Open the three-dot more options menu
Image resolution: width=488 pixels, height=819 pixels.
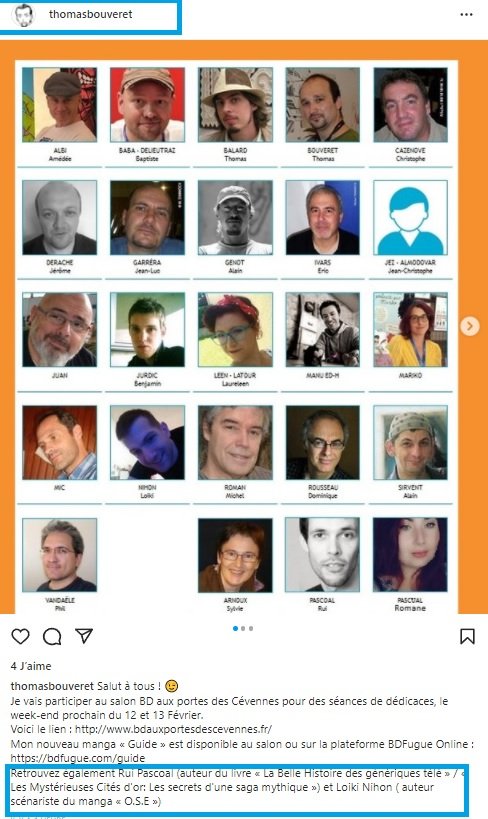coord(467,15)
